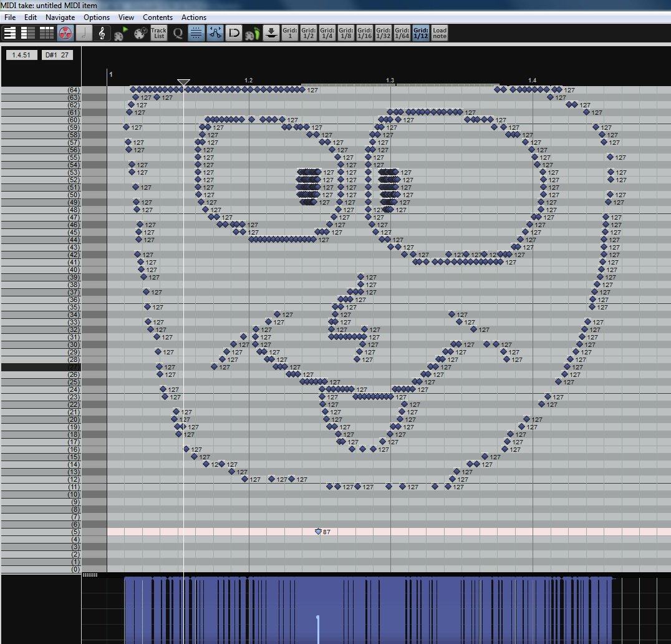Click the velocity 87 bar in lane
The width and height of the screenshot is (671, 644).
[318, 628]
